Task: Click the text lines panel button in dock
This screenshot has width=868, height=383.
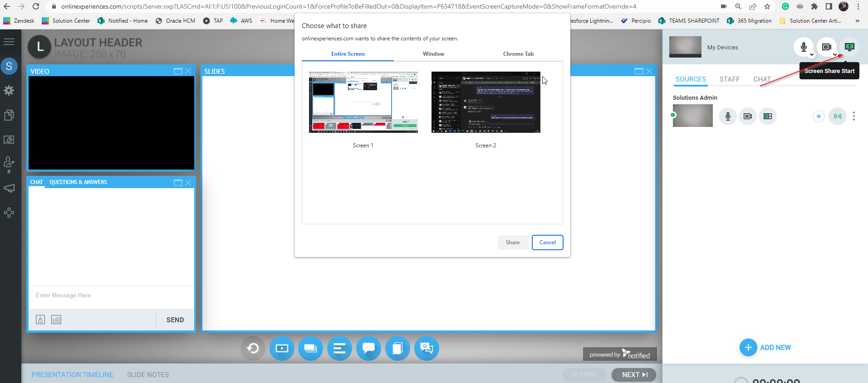Action: (339, 348)
